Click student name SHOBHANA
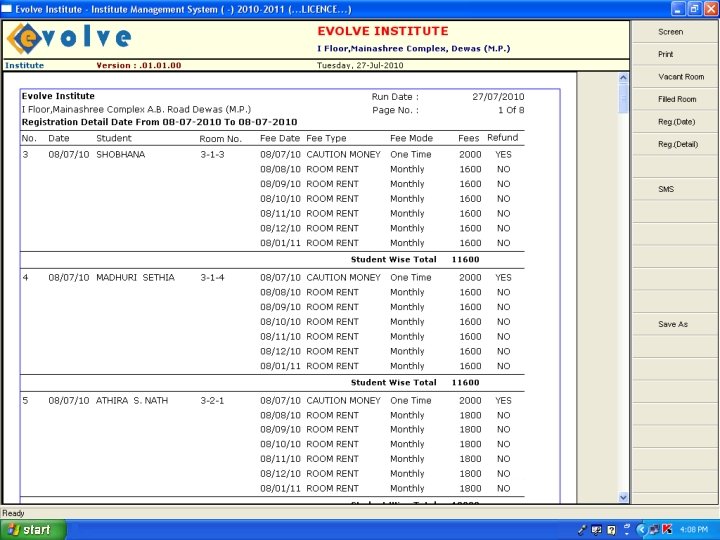The image size is (720, 540). point(120,155)
